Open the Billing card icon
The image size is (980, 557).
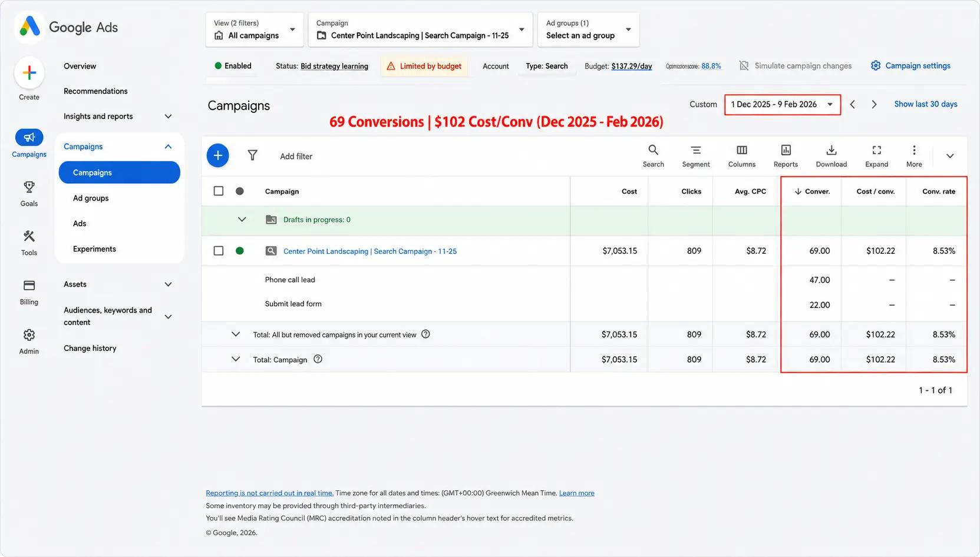click(x=29, y=286)
